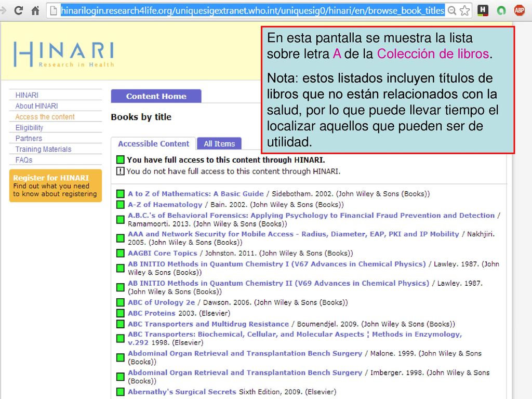Open AAA and Network Security for Mobile Access
Viewport: 532px width, 399px height.
tap(294, 234)
